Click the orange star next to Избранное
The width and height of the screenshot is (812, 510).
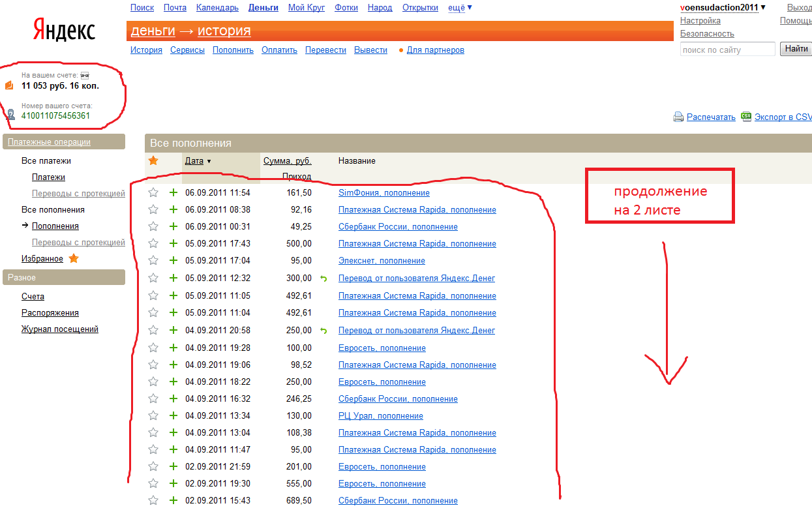pyautogui.click(x=74, y=259)
